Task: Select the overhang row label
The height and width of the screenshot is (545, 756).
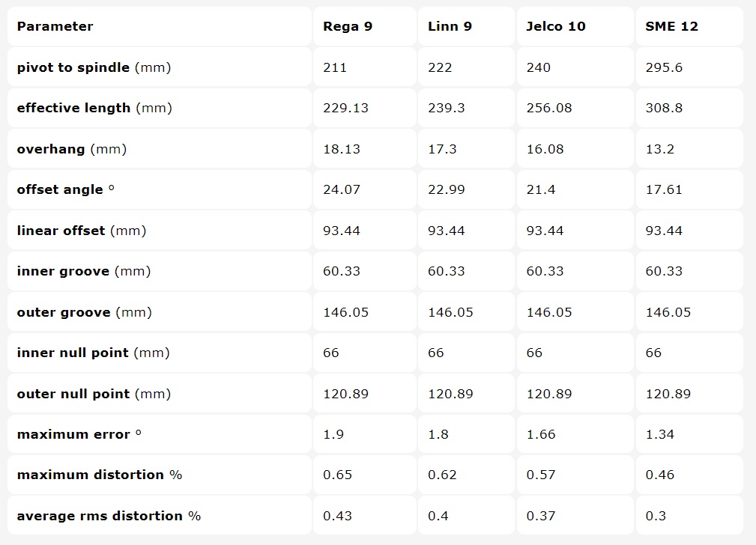Action: click(72, 149)
